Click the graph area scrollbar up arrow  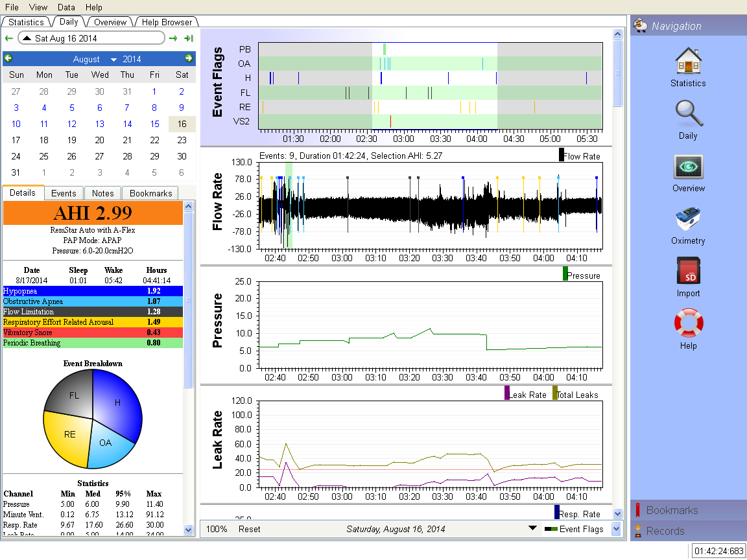tap(617, 34)
